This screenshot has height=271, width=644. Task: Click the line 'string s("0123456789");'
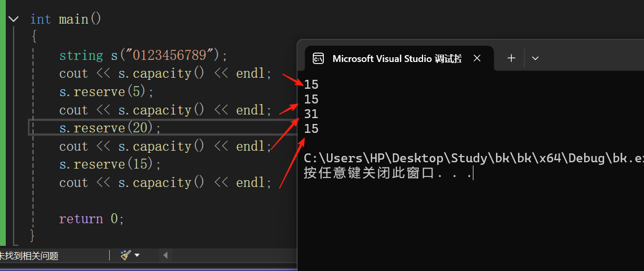point(143,55)
